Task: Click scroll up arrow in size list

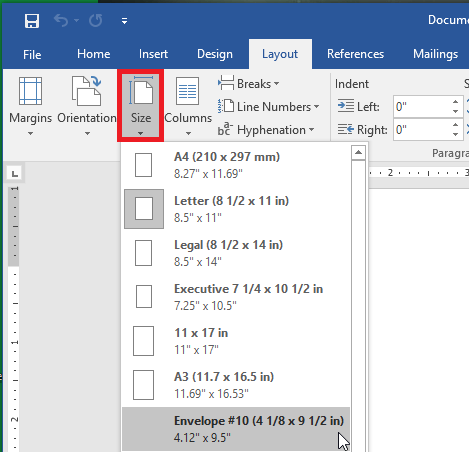Action: point(358,153)
